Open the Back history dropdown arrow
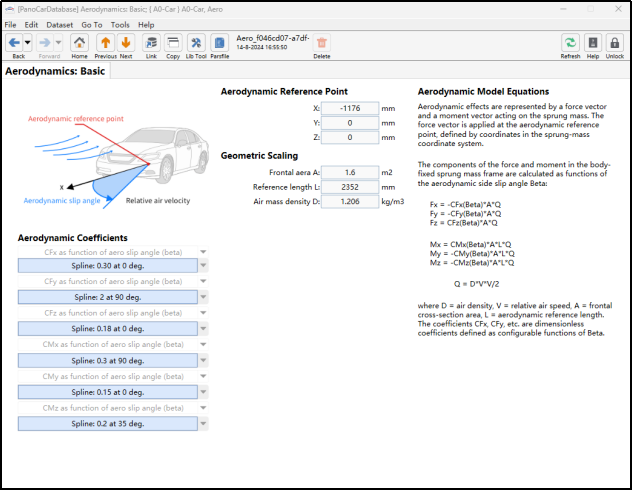Image resolution: width=634 pixels, height=492 pixels. point(27,42)
